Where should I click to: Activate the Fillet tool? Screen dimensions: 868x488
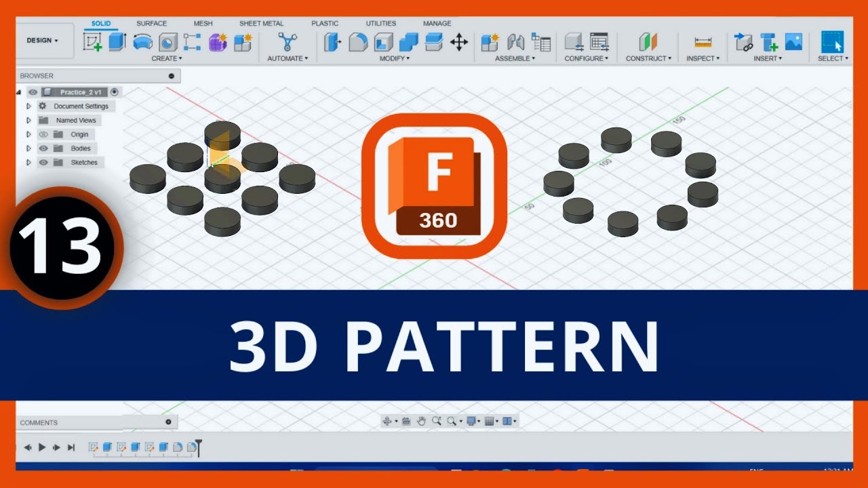[x=358, y=42]
